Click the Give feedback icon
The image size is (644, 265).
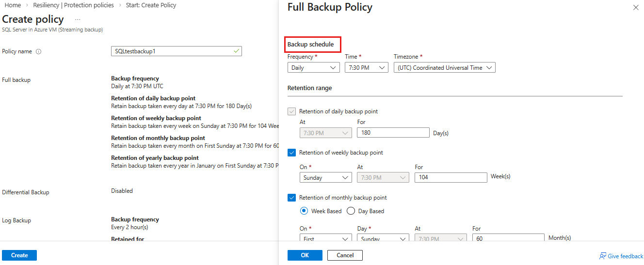[603, 256]
